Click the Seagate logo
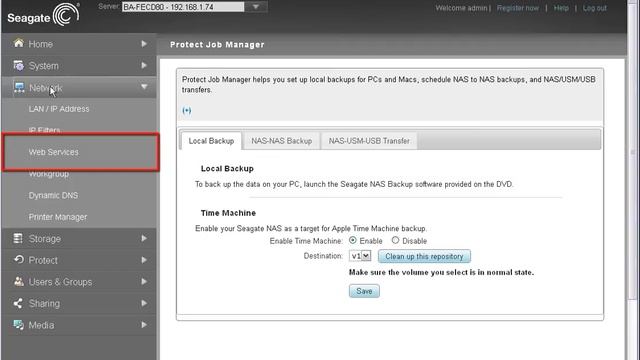The image size is (640, 360). pyautogui.click(x=43, y=15)
